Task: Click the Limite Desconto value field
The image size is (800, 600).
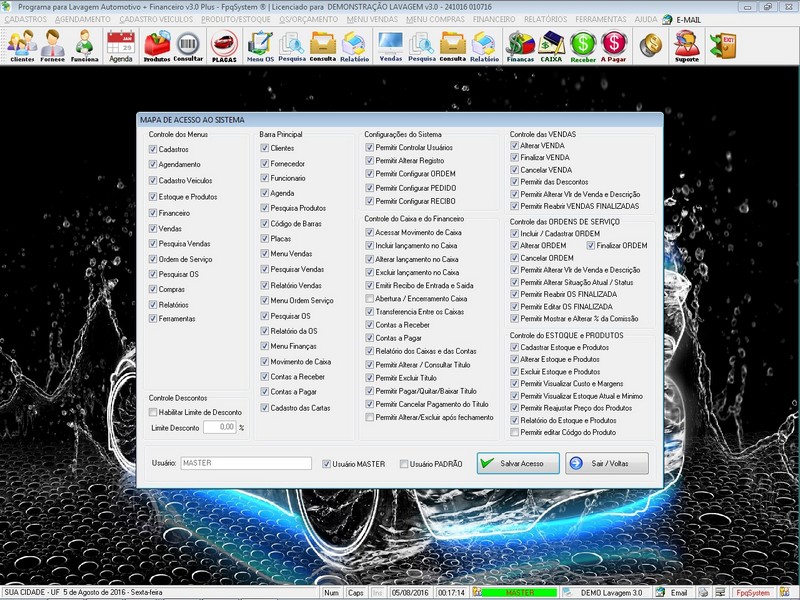Action: (219, 427)
